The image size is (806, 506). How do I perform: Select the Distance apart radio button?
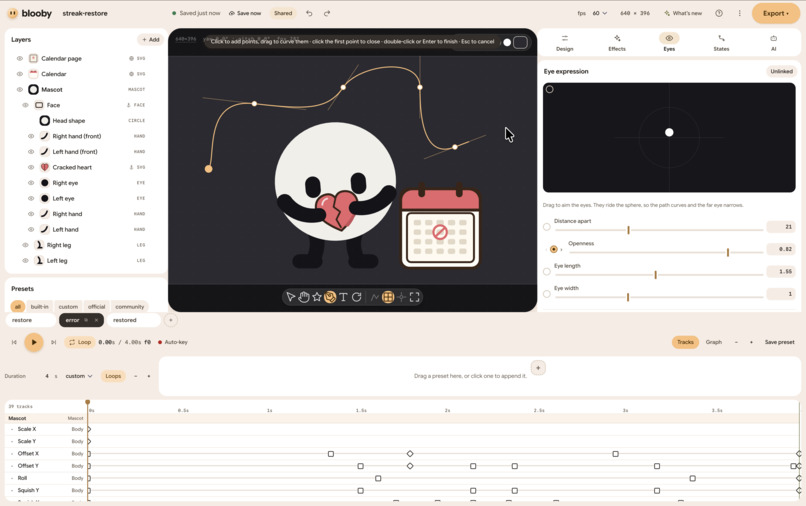pos(546,227)
